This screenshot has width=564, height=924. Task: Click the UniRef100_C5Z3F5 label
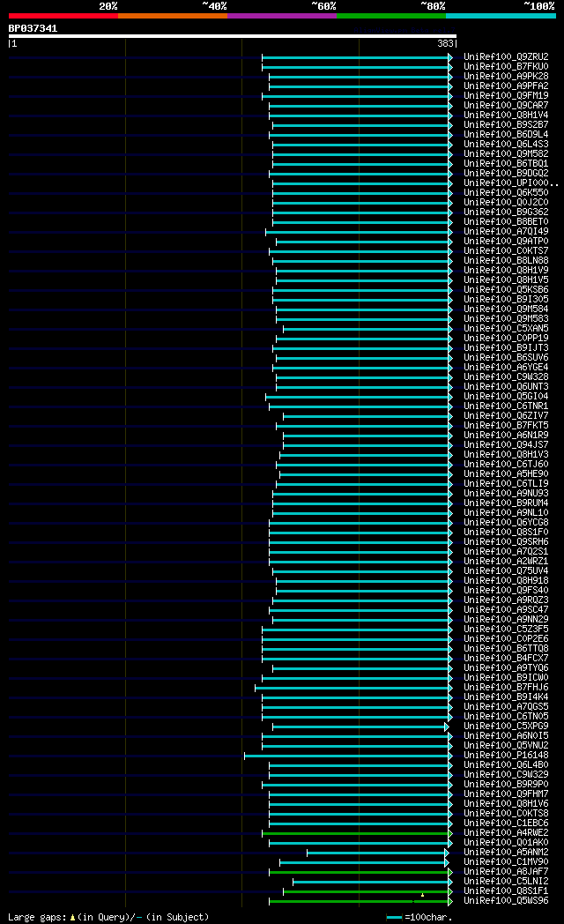coord(506,630)
